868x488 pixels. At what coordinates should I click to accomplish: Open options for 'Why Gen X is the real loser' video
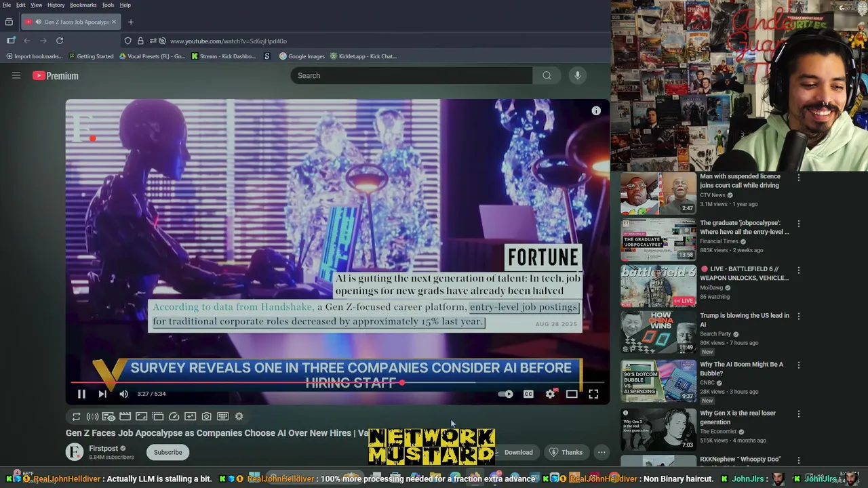pyautogui.click(x=799, y=413)
